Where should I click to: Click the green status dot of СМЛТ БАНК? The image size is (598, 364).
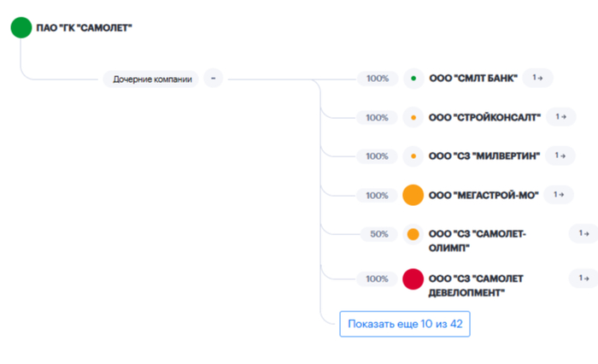coord(413,79)
